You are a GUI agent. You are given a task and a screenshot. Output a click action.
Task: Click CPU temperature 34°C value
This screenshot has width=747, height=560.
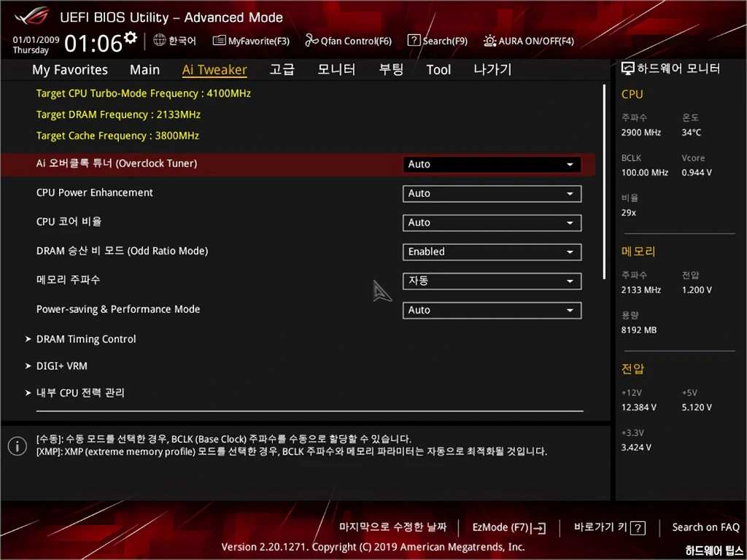tap(692, 133)
